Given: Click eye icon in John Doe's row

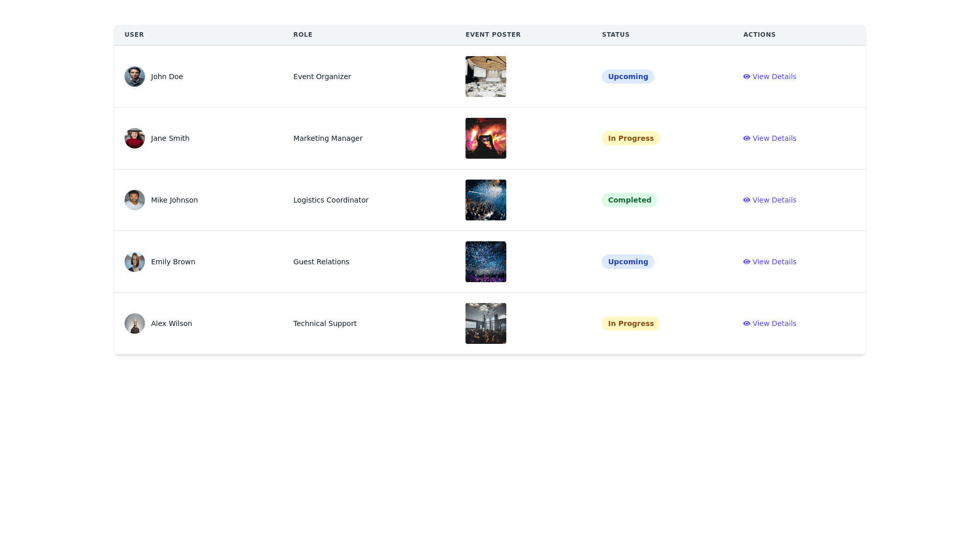Looking at the screenshot, I should coord(747,77).
